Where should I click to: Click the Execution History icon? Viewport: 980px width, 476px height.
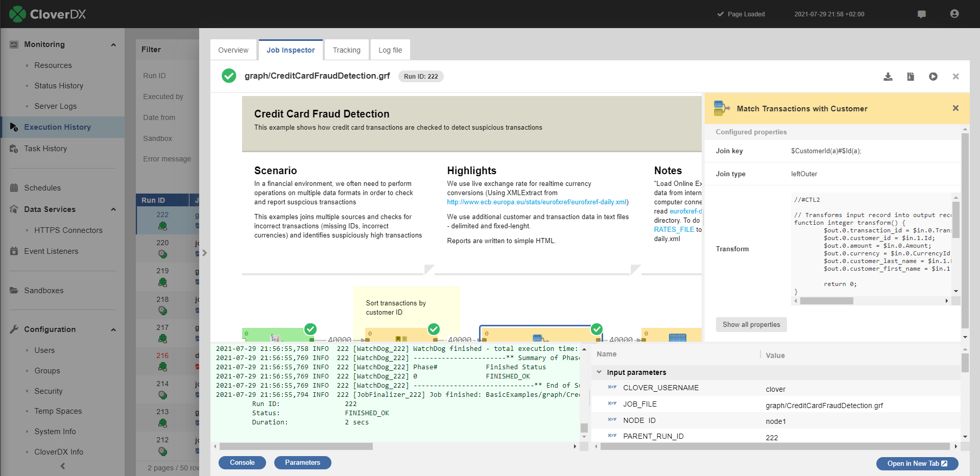[x=14, y=127]
